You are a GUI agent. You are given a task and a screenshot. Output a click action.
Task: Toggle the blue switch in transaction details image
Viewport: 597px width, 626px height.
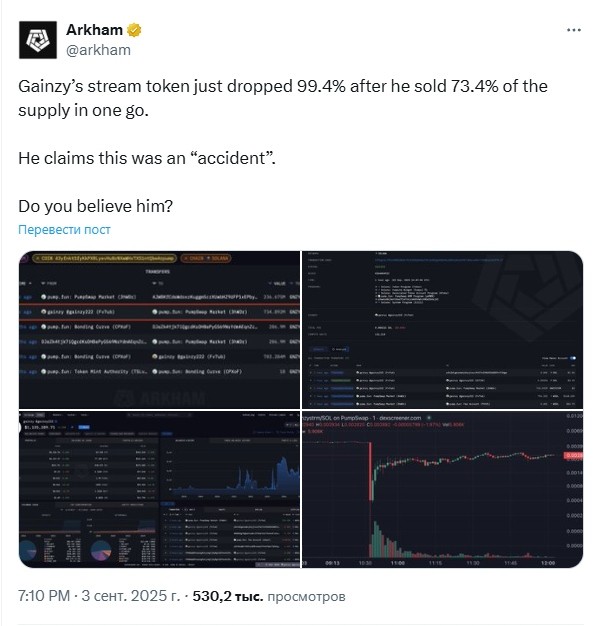click(573, 358)
